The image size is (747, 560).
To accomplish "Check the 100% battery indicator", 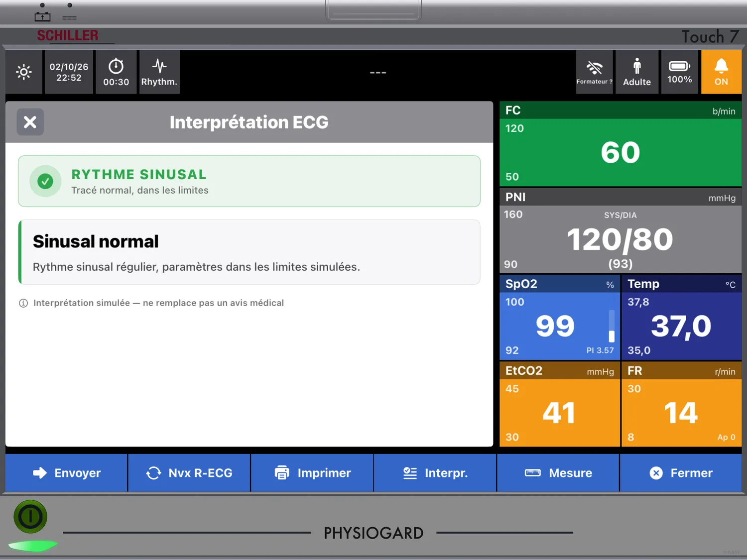I will point(680,72).
